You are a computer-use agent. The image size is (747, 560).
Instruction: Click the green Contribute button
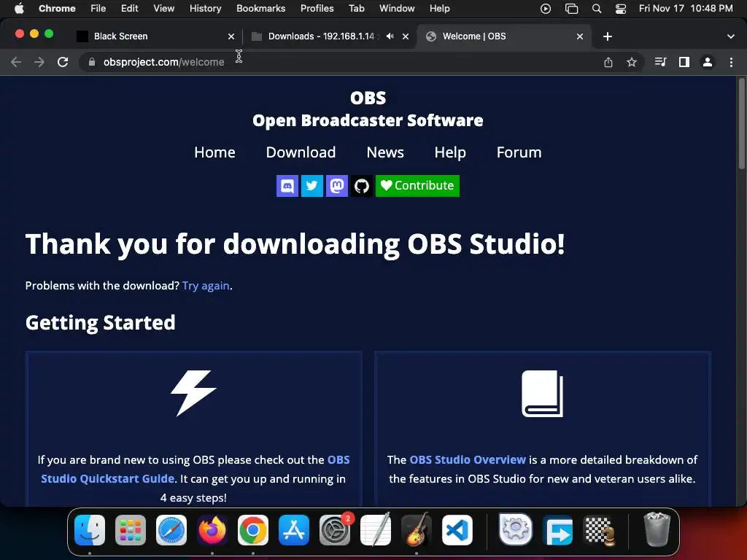tap(417, 186)
